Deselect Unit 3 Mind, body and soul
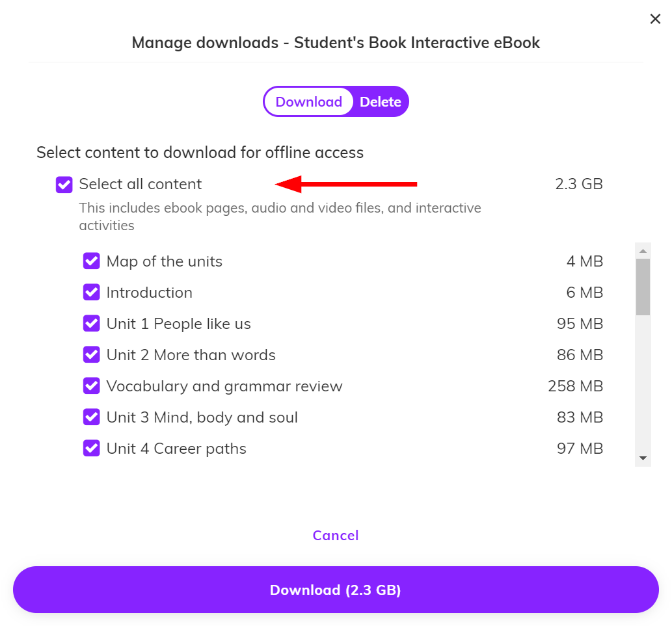672x626 pixels. [x=91, y=417]
